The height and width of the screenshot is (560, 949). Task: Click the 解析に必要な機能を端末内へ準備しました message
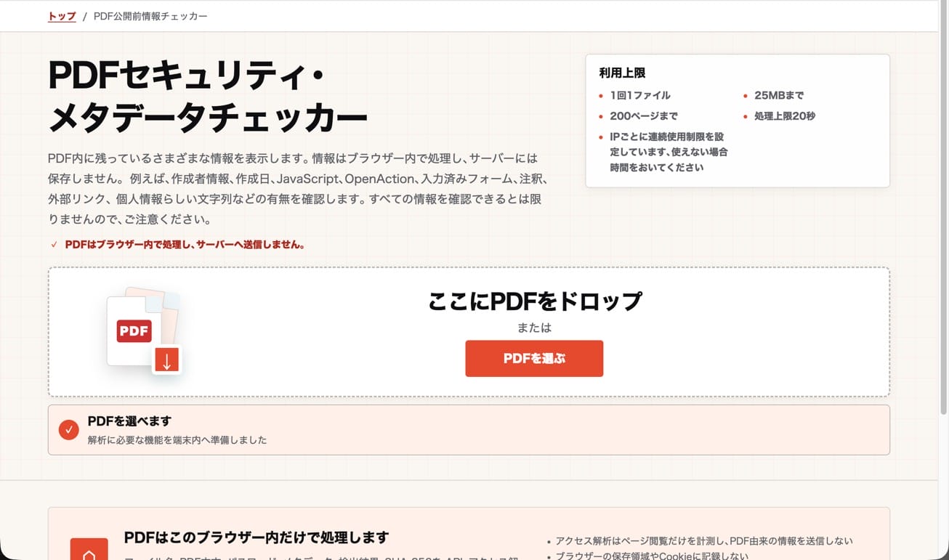tap(177, 439)
